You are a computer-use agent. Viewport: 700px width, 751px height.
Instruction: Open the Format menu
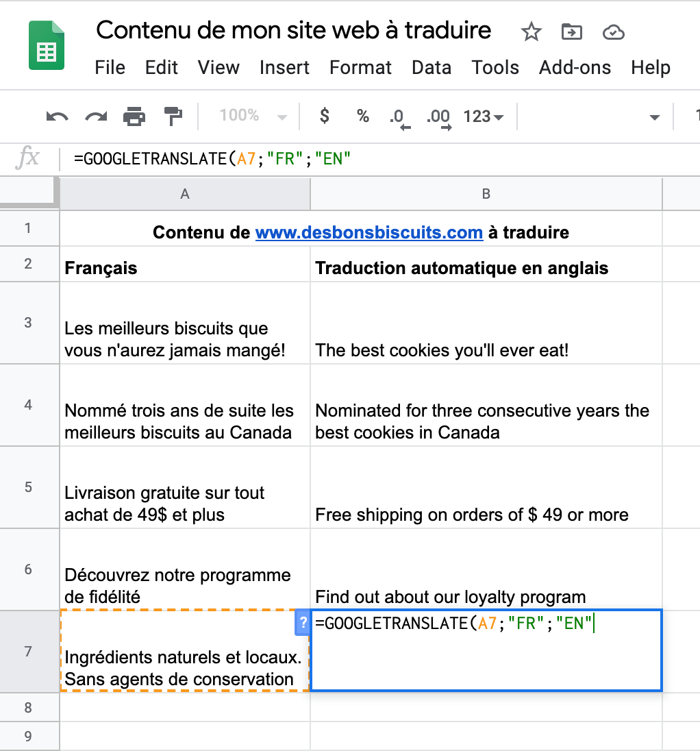[x=360, y=68]
